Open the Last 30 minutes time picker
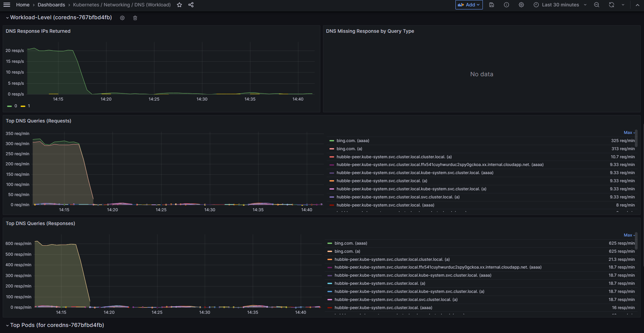Viewport: 644px width, 333px height. click(x=560, y=5)
